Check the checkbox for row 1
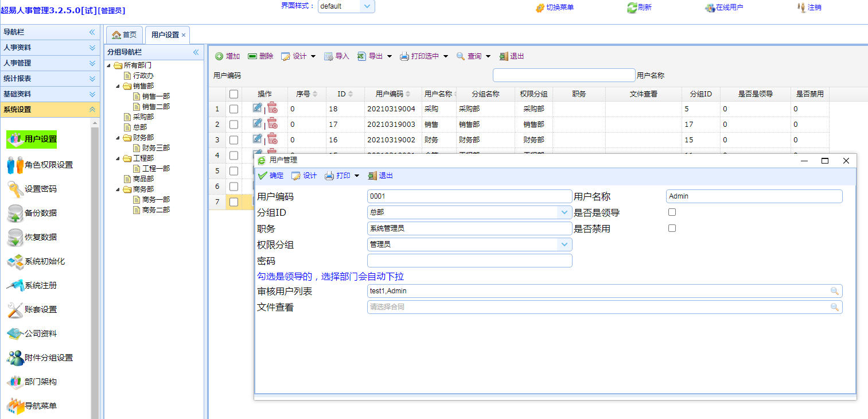Viewport: 868px width, 419px height. (233, 109)
